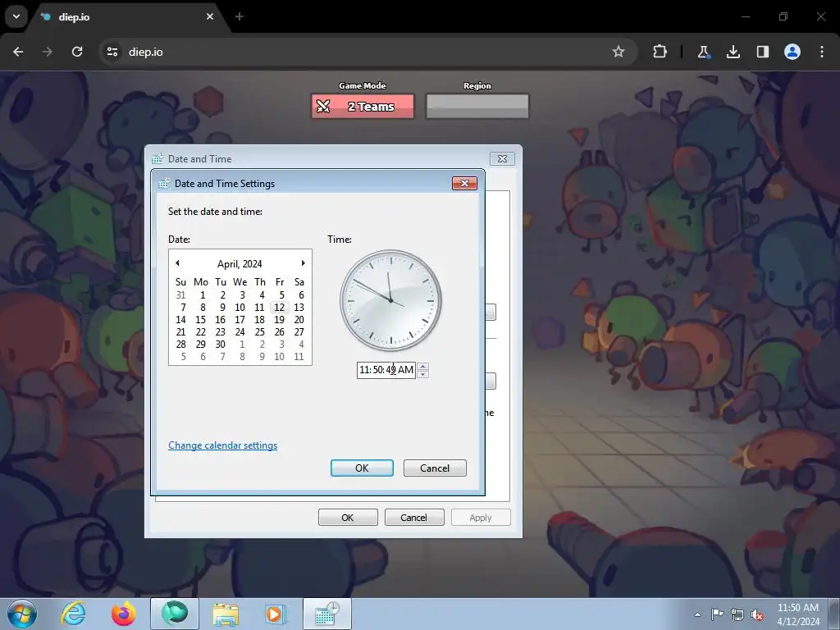Open the network tray icon
Screen dimensions: 840x630
(737, 614)
